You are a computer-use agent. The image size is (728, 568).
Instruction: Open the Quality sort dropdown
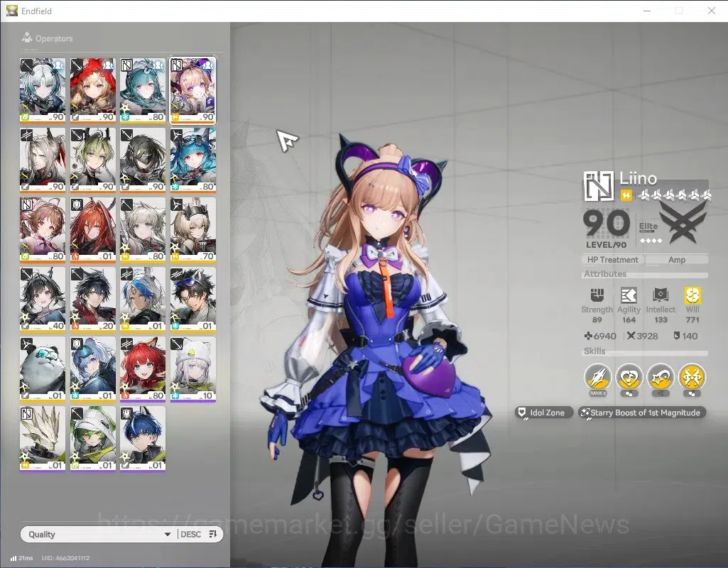tap(98, 534)
